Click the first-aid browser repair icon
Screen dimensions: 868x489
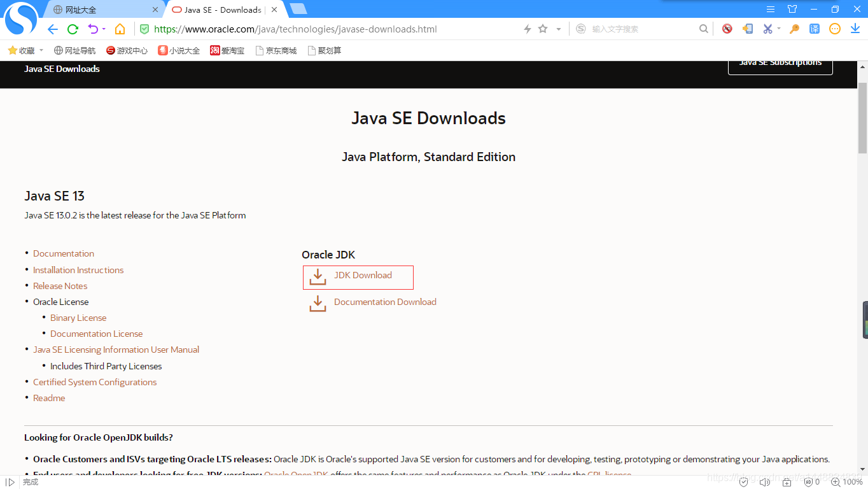tap(787, 483)
